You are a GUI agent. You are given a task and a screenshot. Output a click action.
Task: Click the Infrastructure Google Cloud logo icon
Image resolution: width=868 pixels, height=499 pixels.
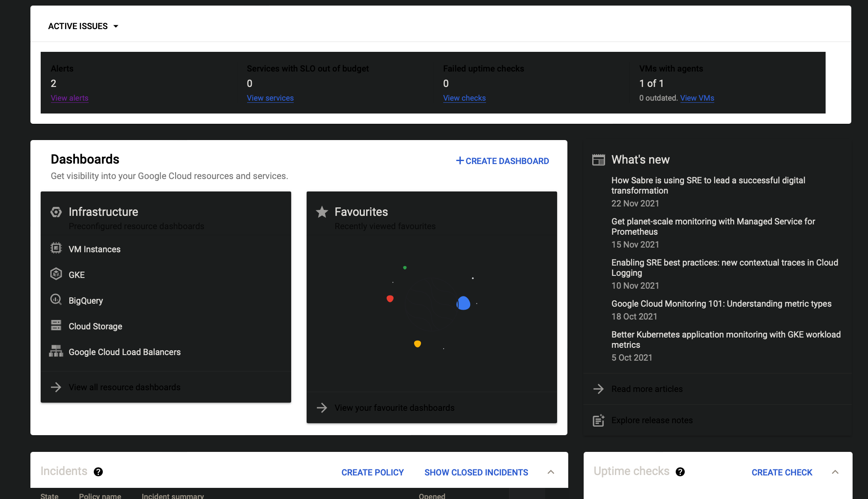(56, 212)
